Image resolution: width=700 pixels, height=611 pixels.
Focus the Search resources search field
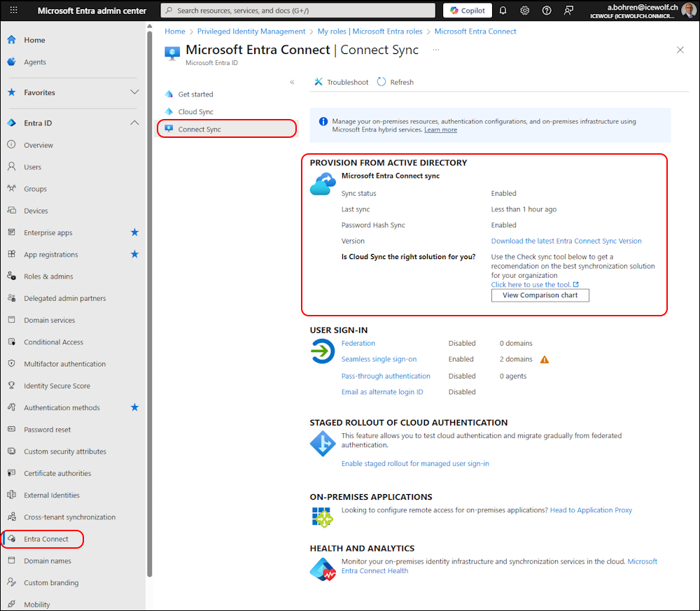(298, 10)
